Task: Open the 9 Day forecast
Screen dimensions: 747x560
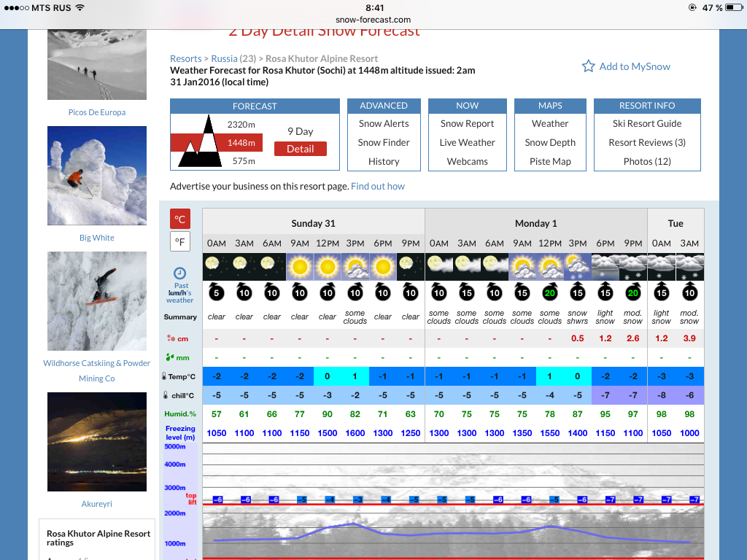Action: tap(300, 131)
